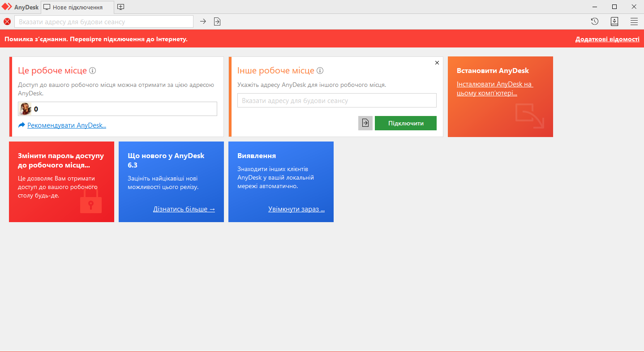Open session history clock icon
This screenshot has width=644, height=352.
pos(595,21)
